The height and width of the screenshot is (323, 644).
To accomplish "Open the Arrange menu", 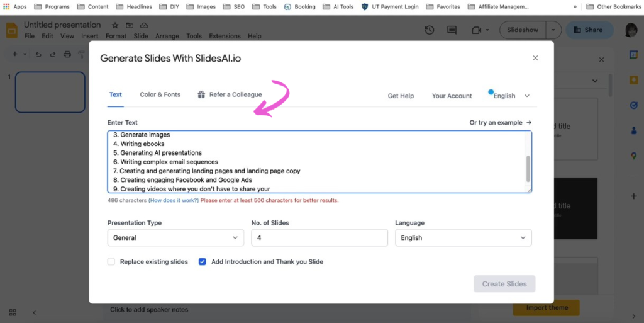I will [x=167, y=36].
